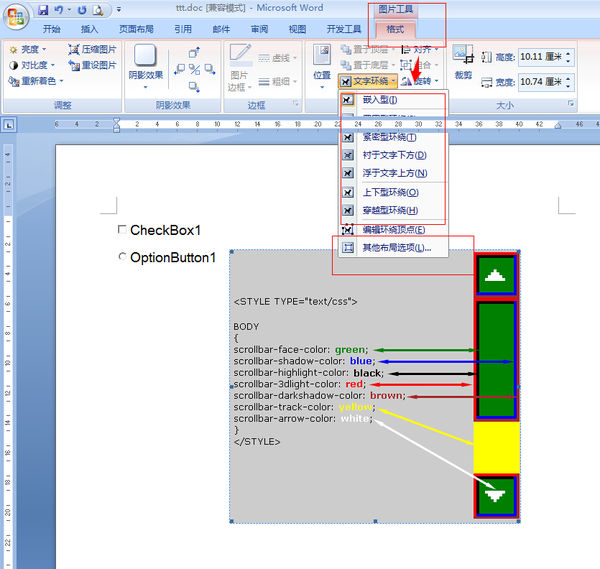
Task: Click the right indent marker on ruler
Action: pyautogui.click(x=558, y=126)
